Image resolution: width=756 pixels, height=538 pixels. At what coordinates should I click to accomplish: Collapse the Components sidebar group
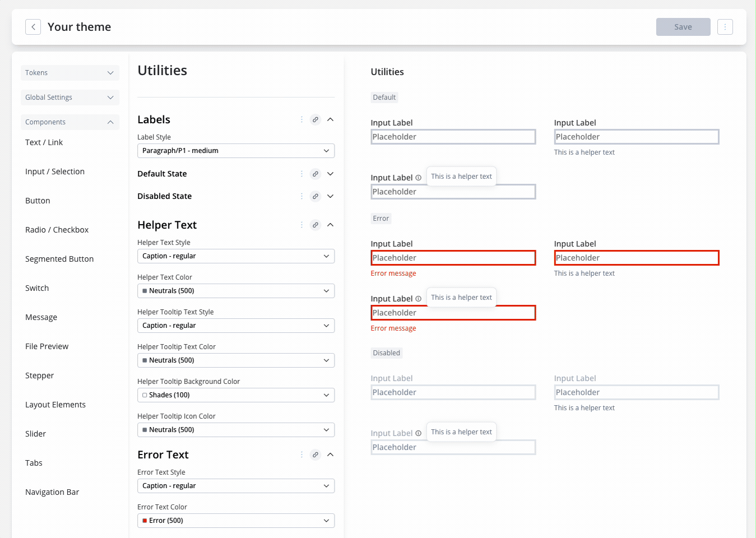click(x=70, y=122)
